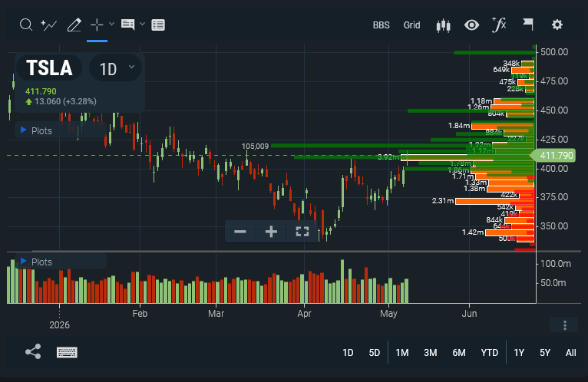Click the 375.00 price axis label
The width and height of the screenshot is (588, 382).
(x=554, y=197)
